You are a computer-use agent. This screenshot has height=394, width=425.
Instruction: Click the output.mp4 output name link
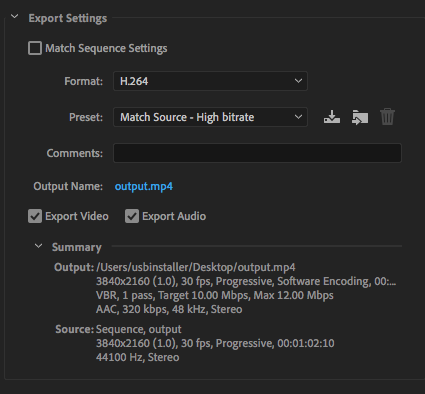click(144, 186)
